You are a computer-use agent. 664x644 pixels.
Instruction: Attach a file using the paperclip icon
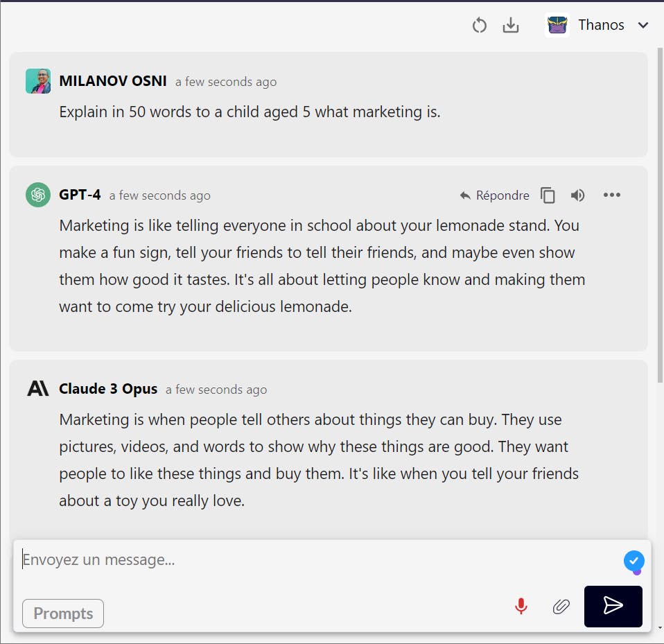tap(561, 607)
